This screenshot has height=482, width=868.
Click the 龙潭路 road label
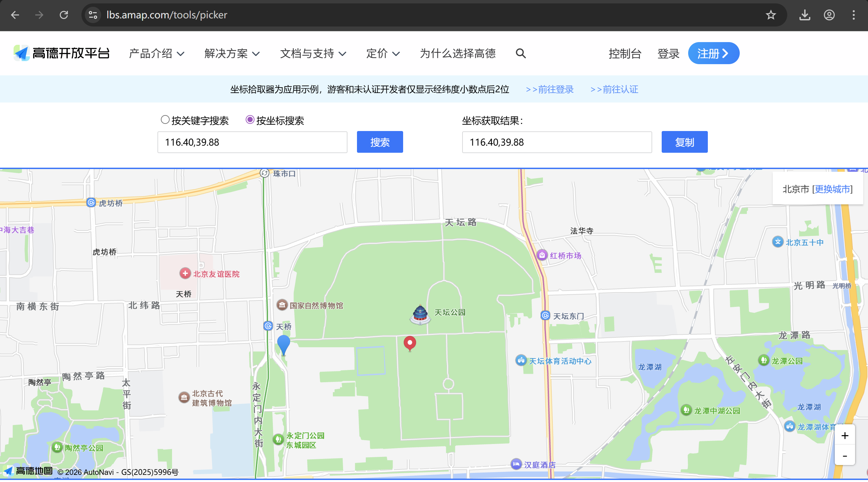[794, 335]
